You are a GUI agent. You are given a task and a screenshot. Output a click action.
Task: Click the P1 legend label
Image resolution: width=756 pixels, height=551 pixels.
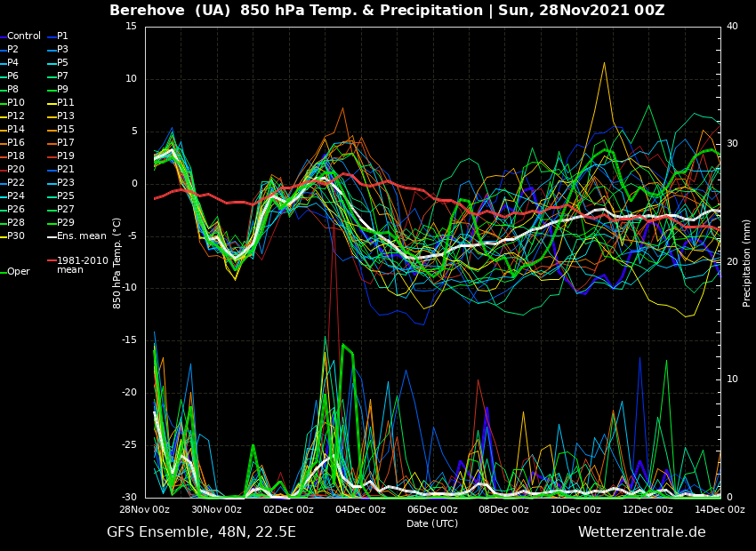[x=62, y=36]
